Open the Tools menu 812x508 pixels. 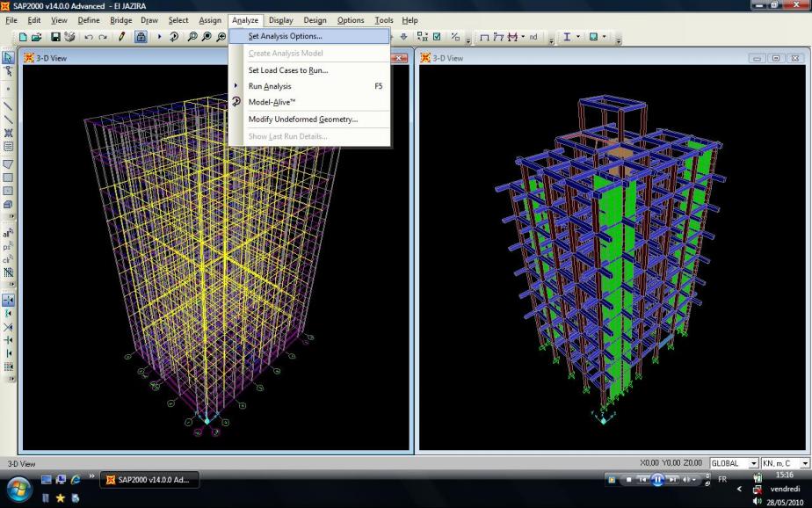pyautogui.click(x=384, y=20)
